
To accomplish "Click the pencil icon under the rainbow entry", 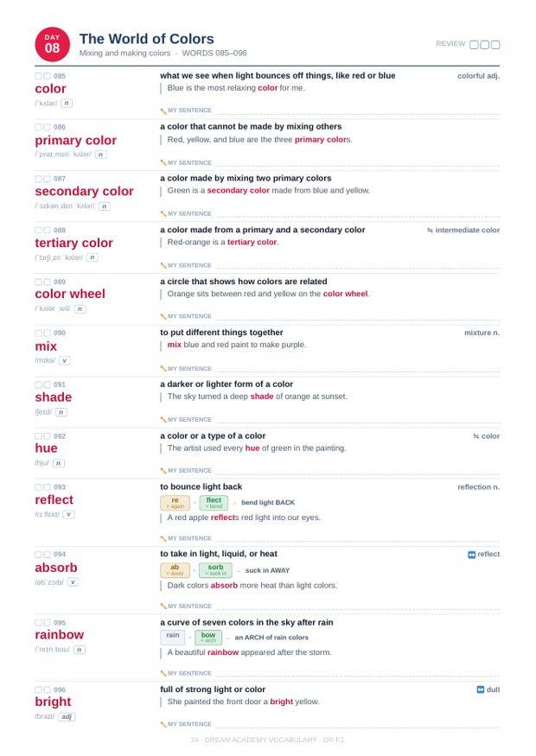I will point(163,674).
